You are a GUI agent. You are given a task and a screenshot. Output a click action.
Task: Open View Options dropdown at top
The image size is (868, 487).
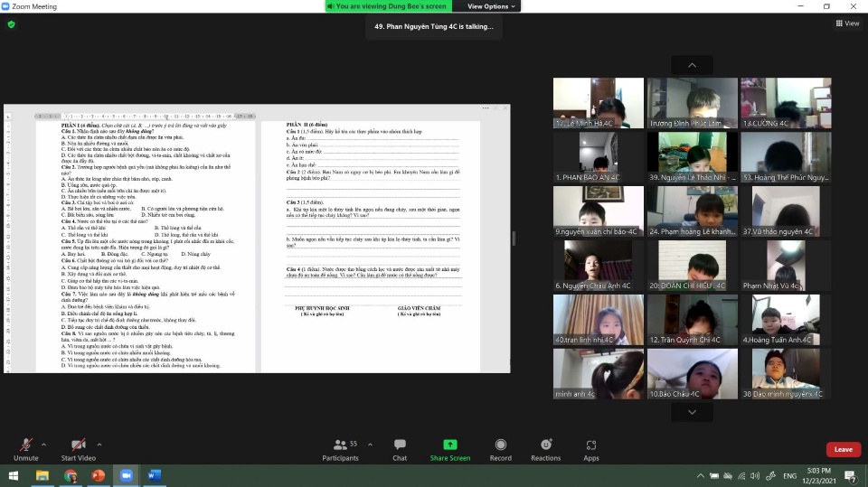pyautogui.click(x=491, y=6)
